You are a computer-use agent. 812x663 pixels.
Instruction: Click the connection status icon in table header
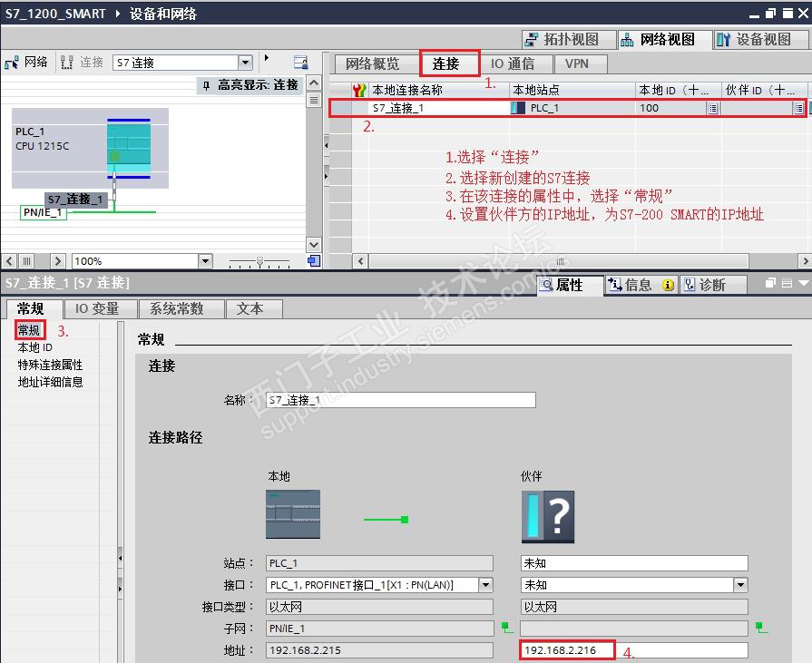tap(359, 90)
